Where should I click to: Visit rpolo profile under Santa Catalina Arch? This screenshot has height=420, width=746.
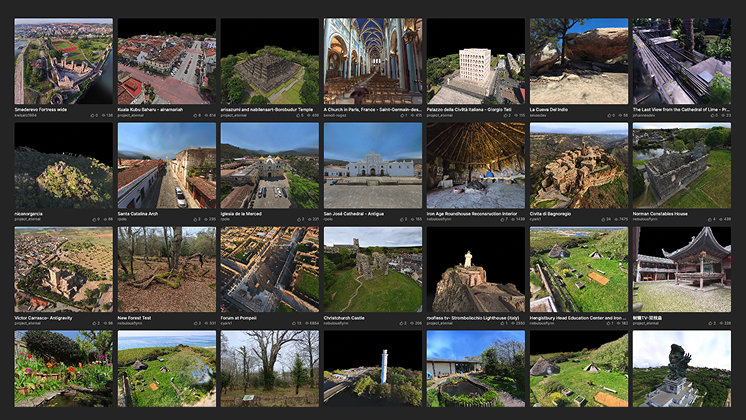coord(122,219)
